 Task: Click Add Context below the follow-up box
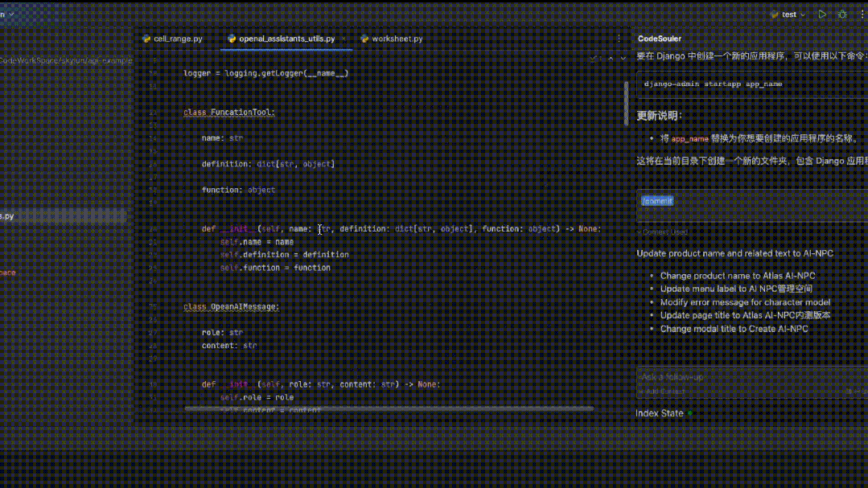(662, 392)
